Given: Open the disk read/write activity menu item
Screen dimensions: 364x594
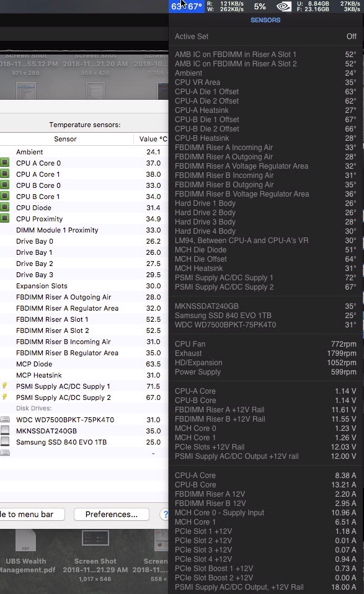Looking at the screenshot, I should (225, 6).
